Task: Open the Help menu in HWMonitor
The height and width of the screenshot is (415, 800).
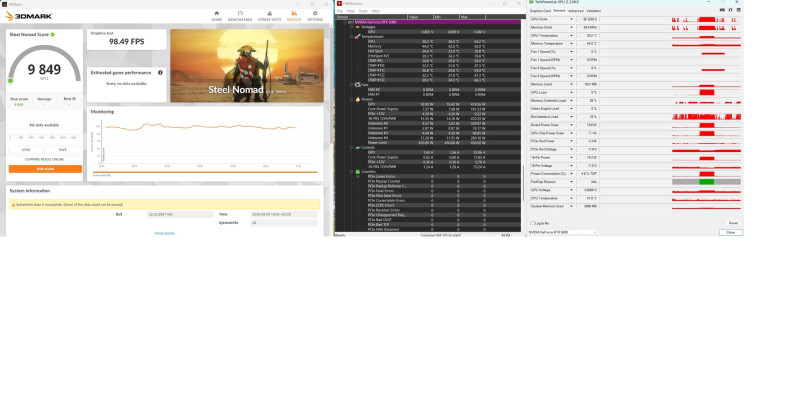Action: (376, 11)
